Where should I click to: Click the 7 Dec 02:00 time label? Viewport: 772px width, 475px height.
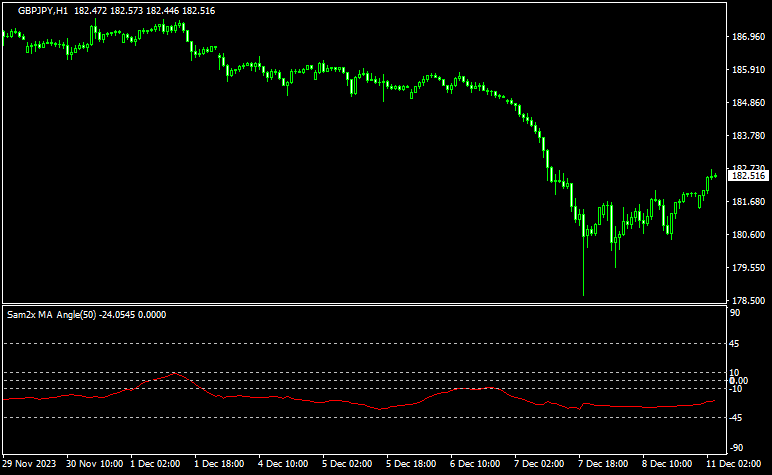(x=539, y=464)
